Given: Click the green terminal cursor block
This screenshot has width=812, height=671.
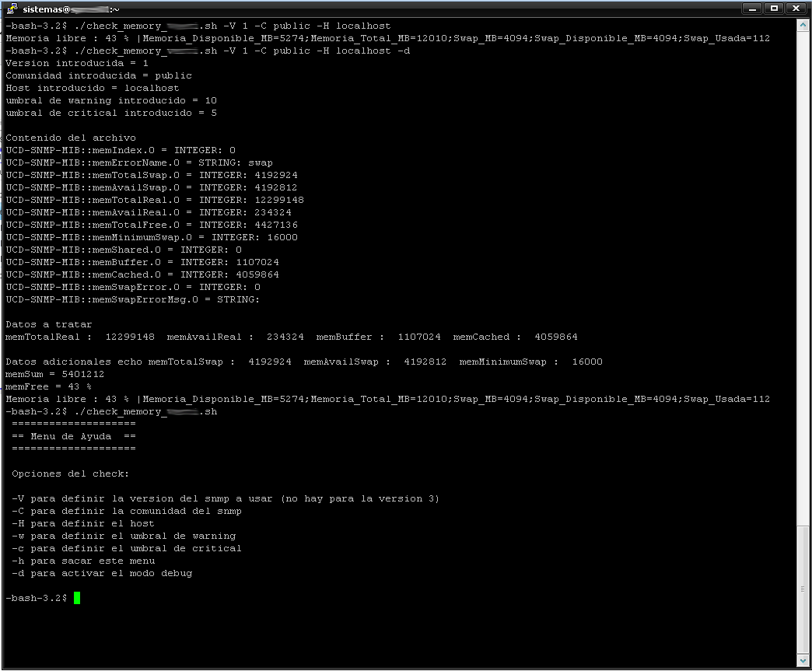Looking at the screenshot, I should 77,598.
